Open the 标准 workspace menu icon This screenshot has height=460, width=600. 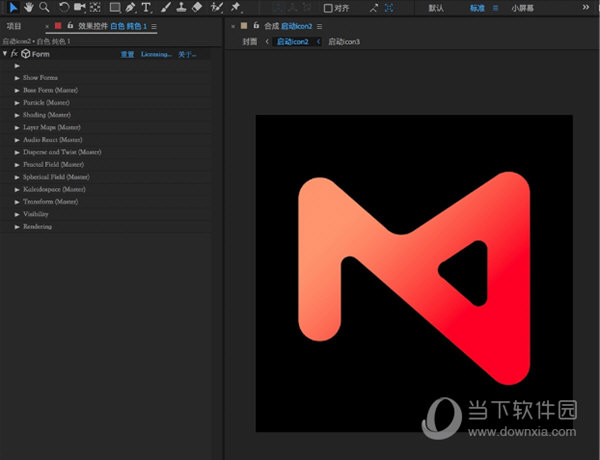coord(495,8)
